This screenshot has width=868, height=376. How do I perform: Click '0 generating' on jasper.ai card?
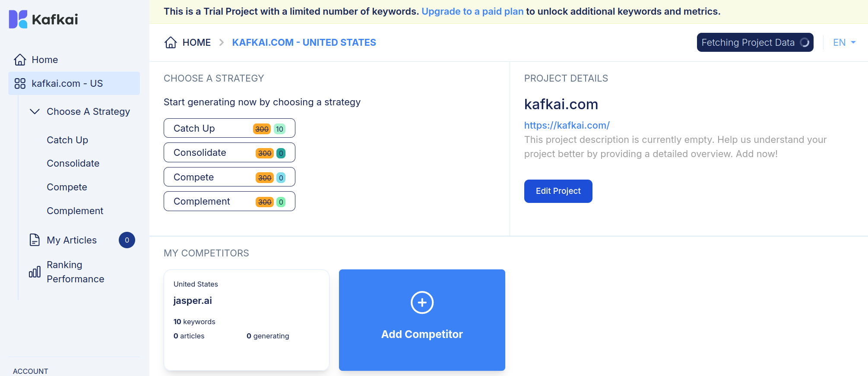[268, 336]
